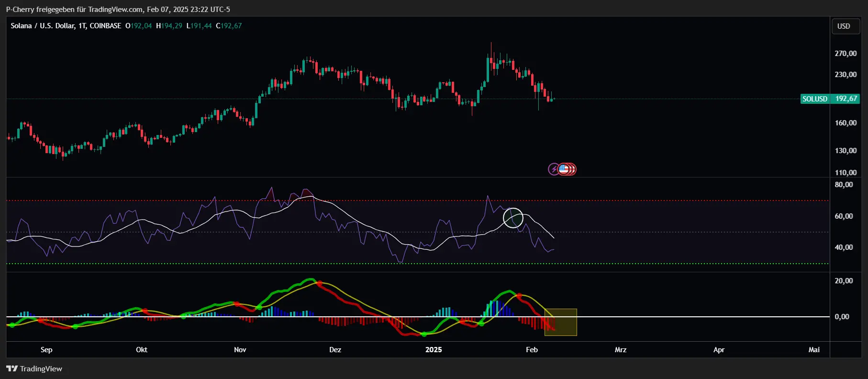Click the 40,00 RSI axis label

(x=844, y=247)
